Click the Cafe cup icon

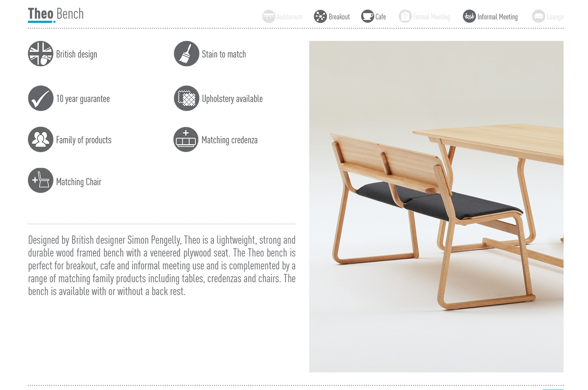(x=367, y=16)
